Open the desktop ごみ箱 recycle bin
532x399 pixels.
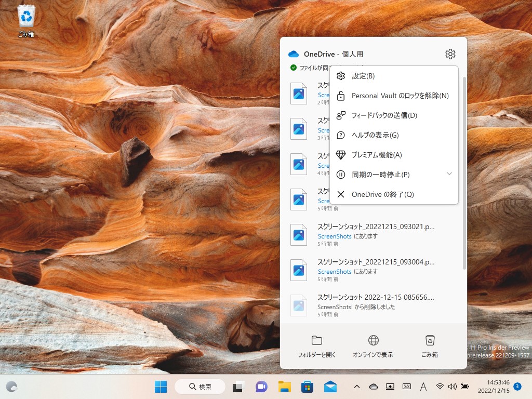(25, 16)
